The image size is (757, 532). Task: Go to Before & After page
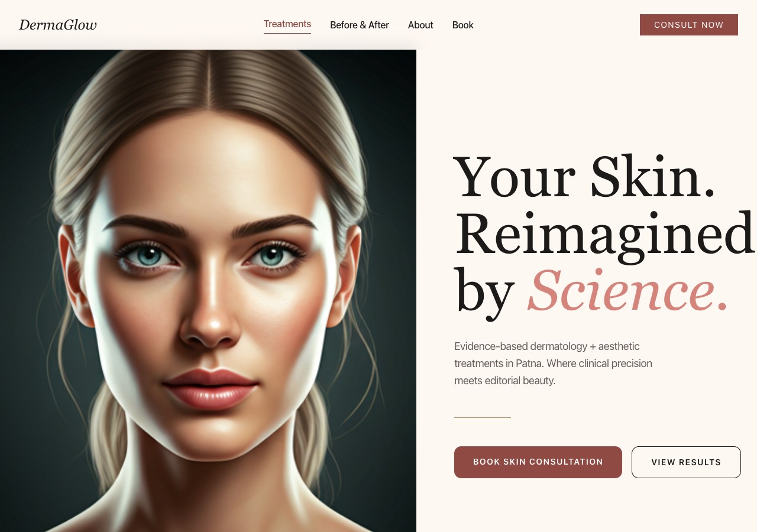point(360,25)
